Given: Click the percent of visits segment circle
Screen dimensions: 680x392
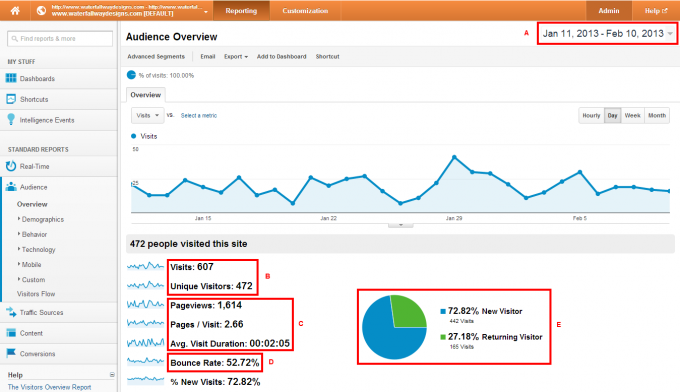Looking at the screenshot, I should pyautogui.click(x=131, y=75).
